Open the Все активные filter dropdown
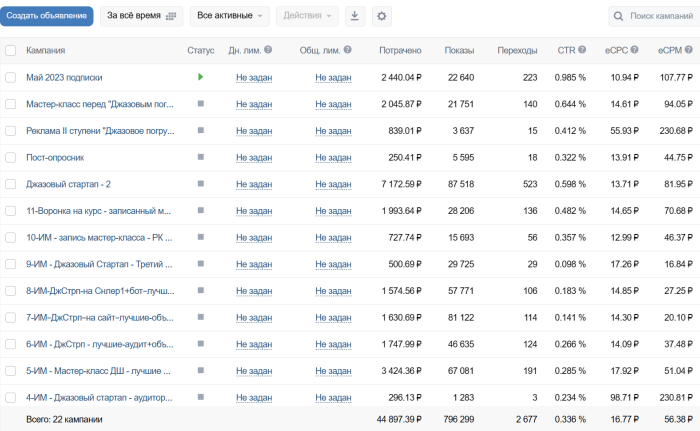The image size is (700, 431). [x=229, y=16]
